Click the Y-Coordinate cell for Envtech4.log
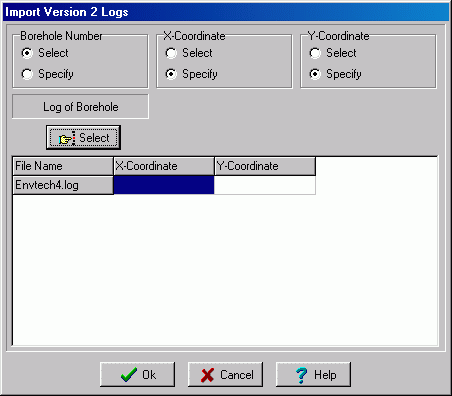 tap(265, 185)
